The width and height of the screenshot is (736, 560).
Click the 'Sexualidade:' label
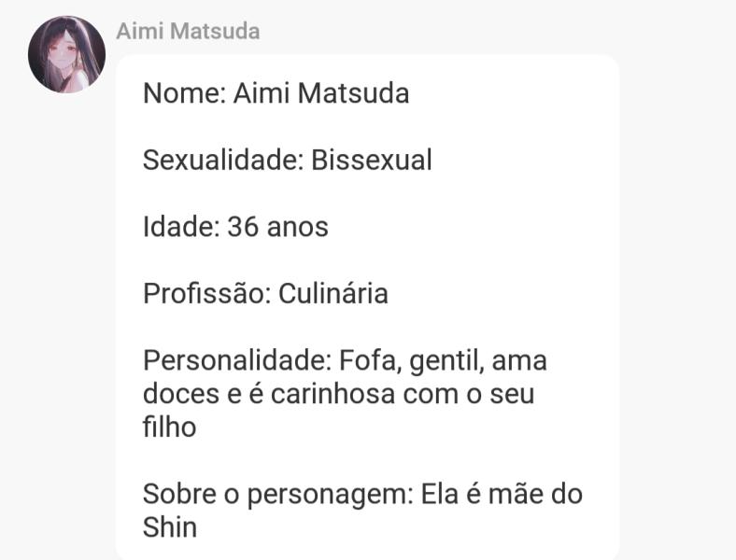click(x=223, y=160)
